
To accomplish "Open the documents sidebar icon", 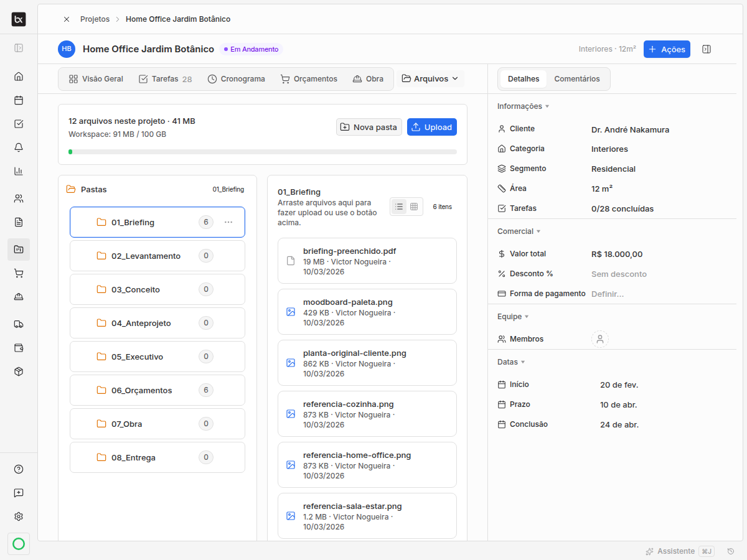I will 19,222.
